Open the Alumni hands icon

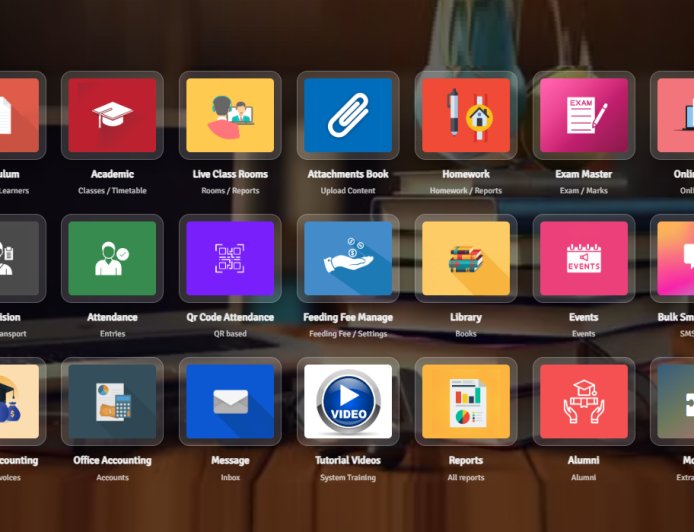[584, 401]
